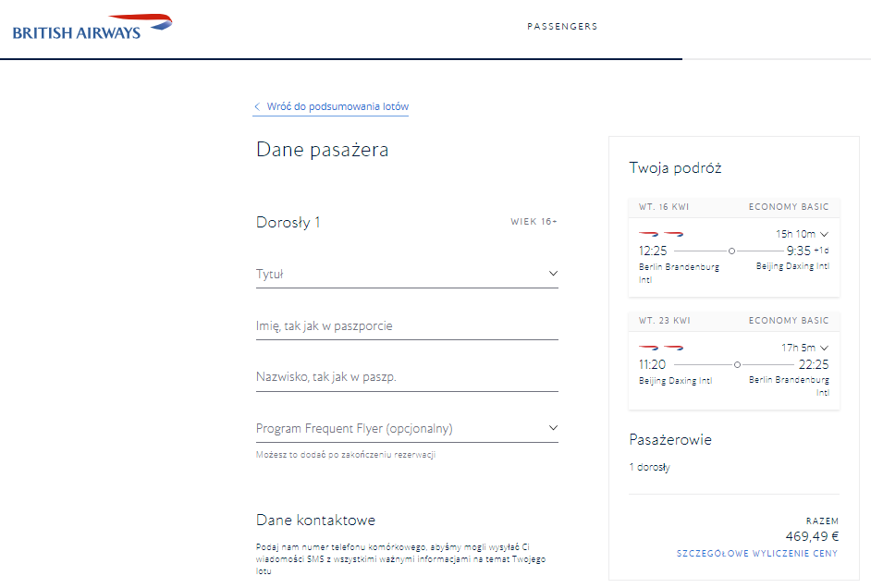The image size is (871, 588).
Task: Select the PASSENGERS step tab
Action: coord(562,26)
